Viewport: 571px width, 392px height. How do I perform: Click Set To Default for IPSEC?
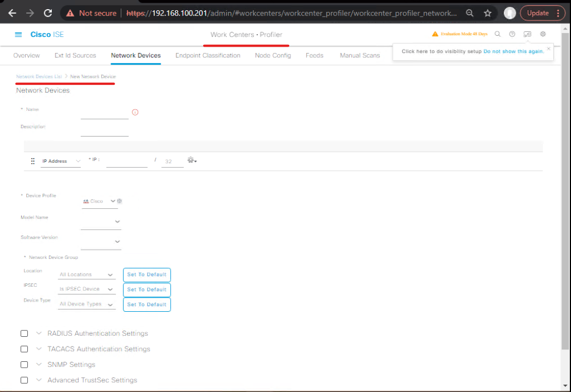[x=147, y=290]
